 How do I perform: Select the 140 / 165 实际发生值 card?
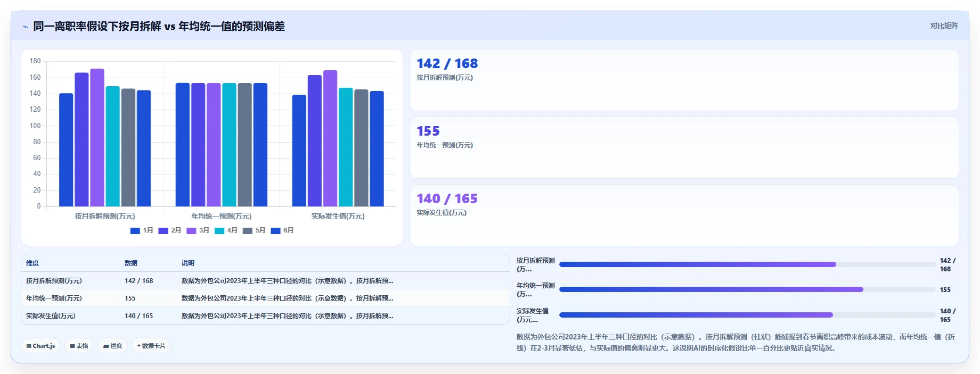684,215
